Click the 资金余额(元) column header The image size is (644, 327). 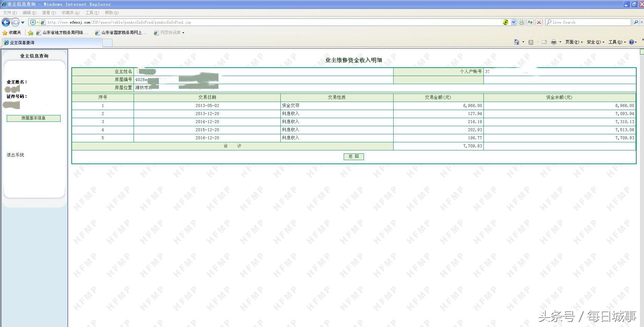click(559, 97)
